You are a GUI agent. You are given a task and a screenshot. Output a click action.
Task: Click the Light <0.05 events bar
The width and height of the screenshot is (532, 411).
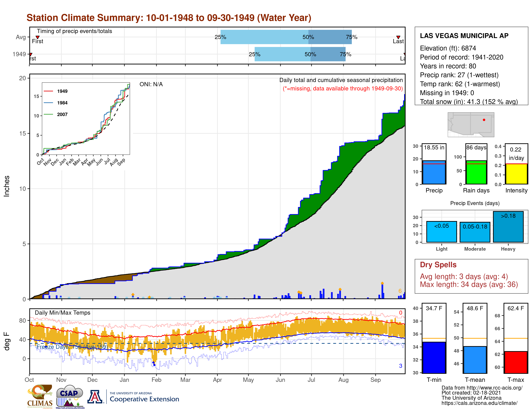pos(442,232)
